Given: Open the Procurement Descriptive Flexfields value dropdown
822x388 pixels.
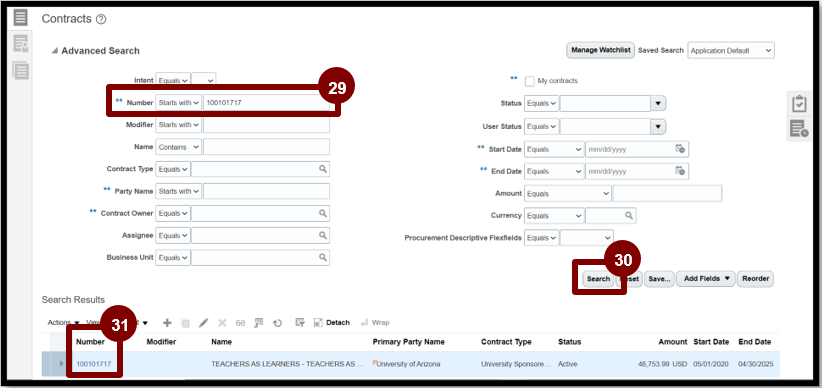Looking at the screenshot, I should [587, 238].
